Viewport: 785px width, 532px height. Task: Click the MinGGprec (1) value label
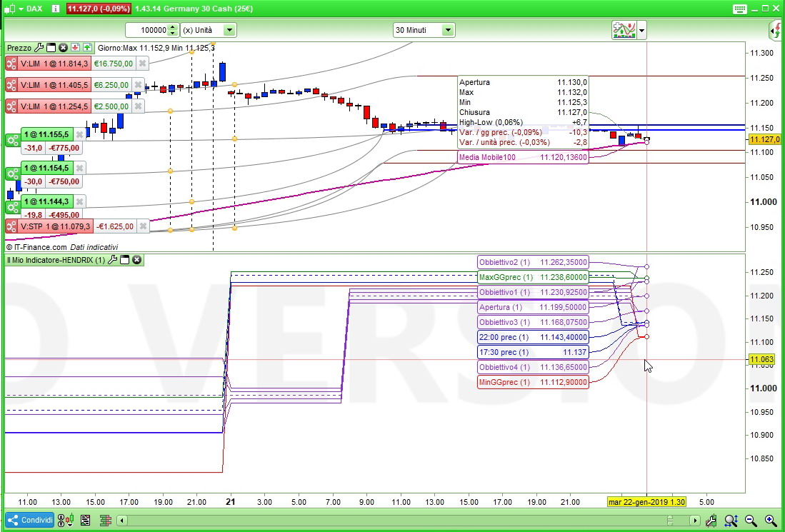[x=533, y=382]
